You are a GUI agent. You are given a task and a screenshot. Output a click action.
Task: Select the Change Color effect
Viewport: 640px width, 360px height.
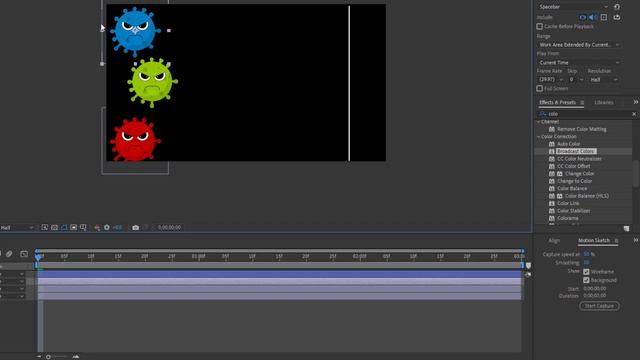(x=579, y=174)
